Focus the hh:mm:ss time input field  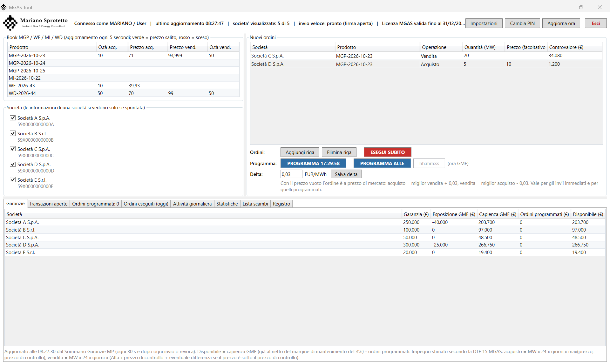[x=429, y=163]
